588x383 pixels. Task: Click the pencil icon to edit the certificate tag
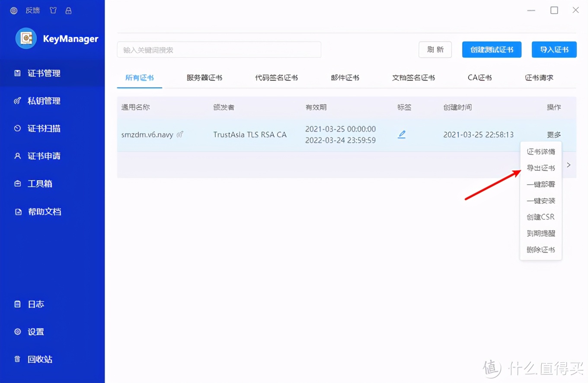coord(402,134)
